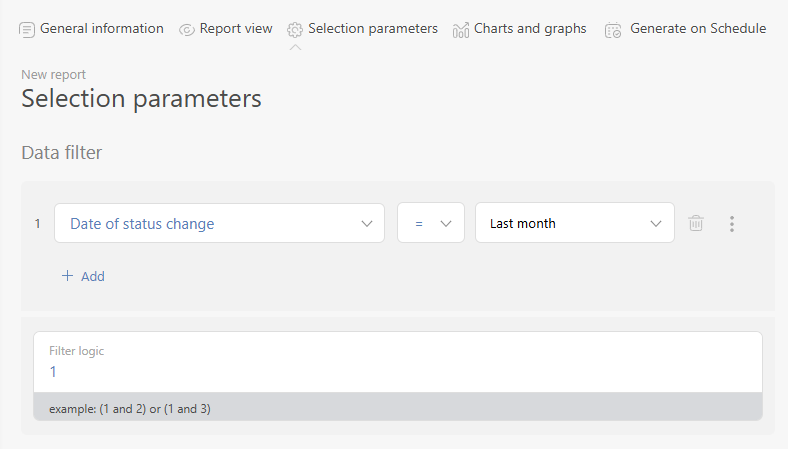Click the Generate on Schedule calendar icon
Image resolution: width=788 pixels, height=449 pixels.
[x=613, y=30]
